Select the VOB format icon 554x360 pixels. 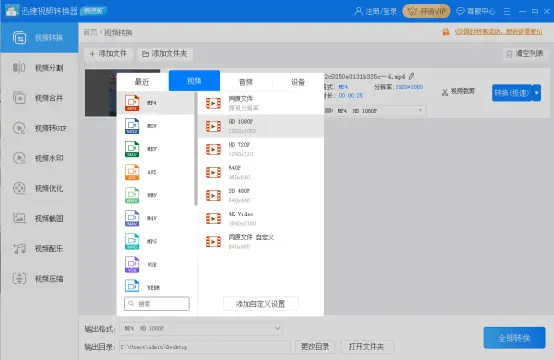click(132, 264)
